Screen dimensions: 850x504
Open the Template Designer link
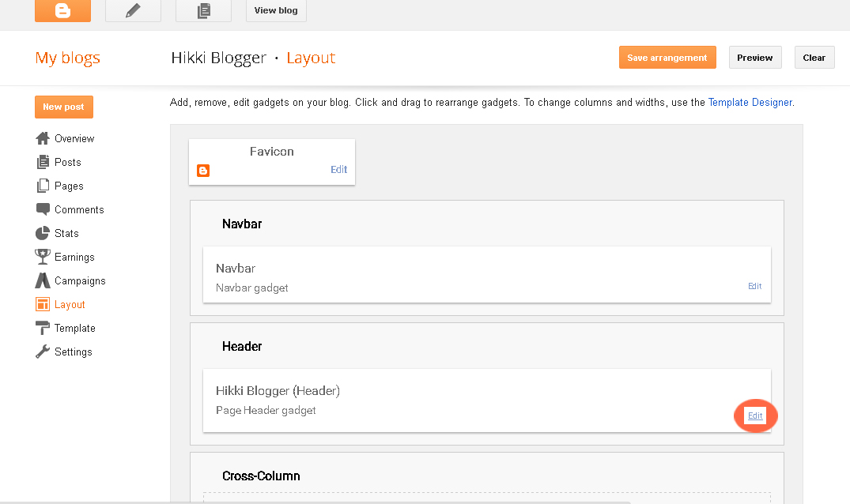[750, 102]
